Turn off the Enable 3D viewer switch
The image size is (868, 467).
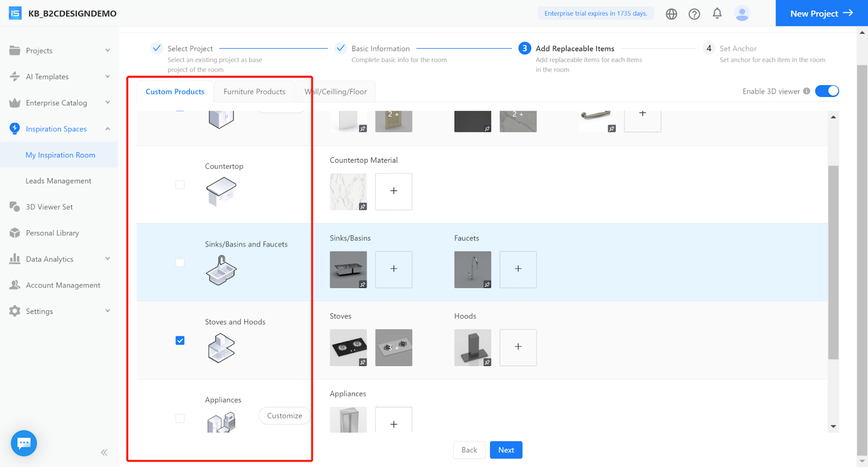tap(827, 91)
